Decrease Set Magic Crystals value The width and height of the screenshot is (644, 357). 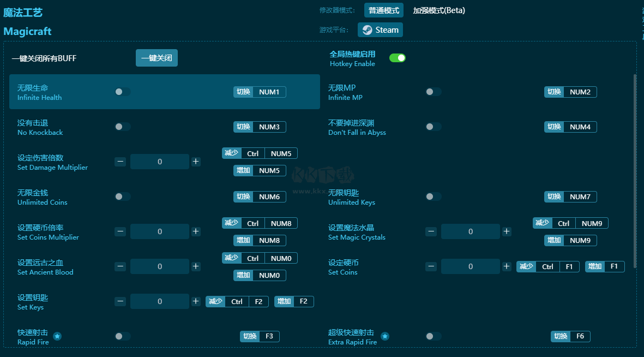click(x=431, y=231)
